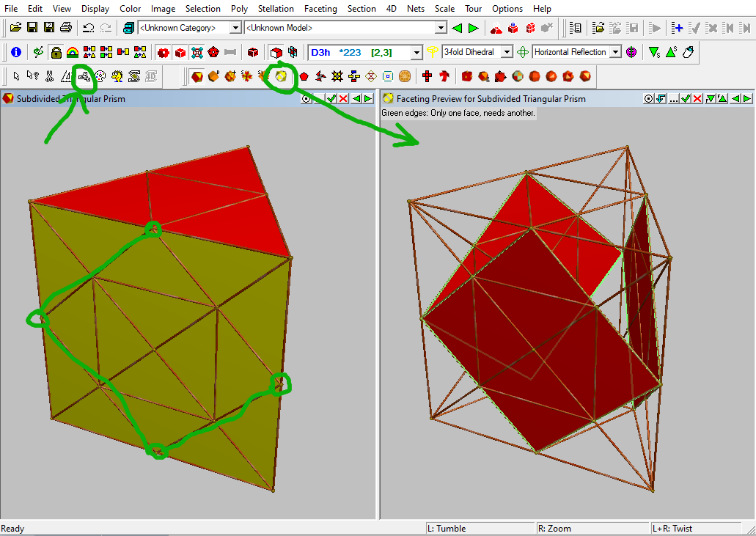Show the base polyhedron view
This screenshot has height=536, width=756.
coord(197,76)
